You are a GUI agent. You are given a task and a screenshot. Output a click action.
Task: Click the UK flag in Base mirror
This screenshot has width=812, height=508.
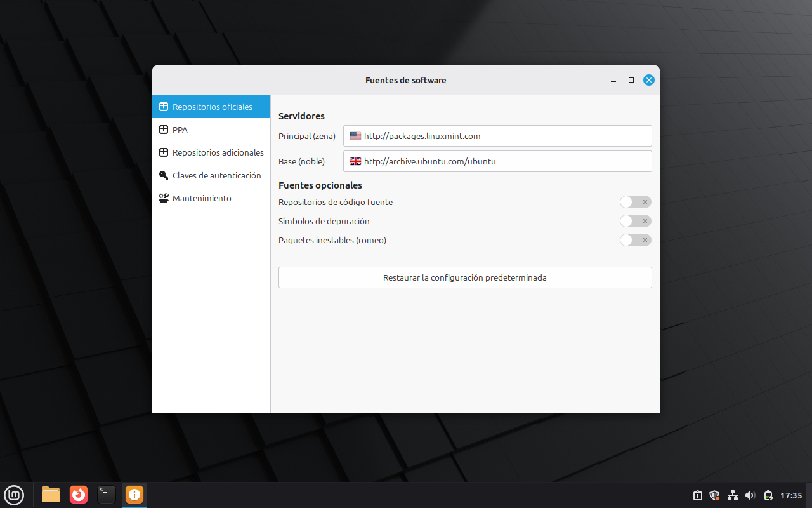355,161
